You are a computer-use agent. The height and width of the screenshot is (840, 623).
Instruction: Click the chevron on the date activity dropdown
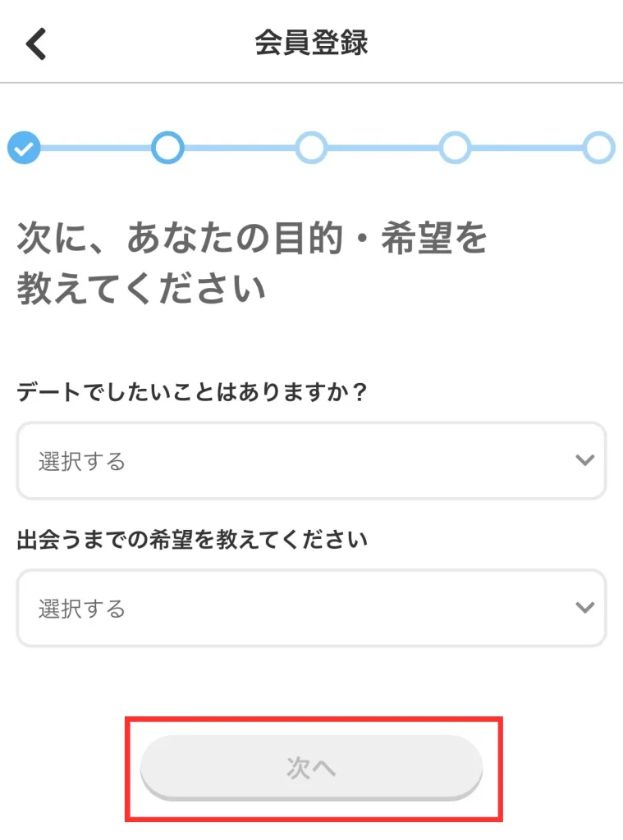tap(584, 461)
